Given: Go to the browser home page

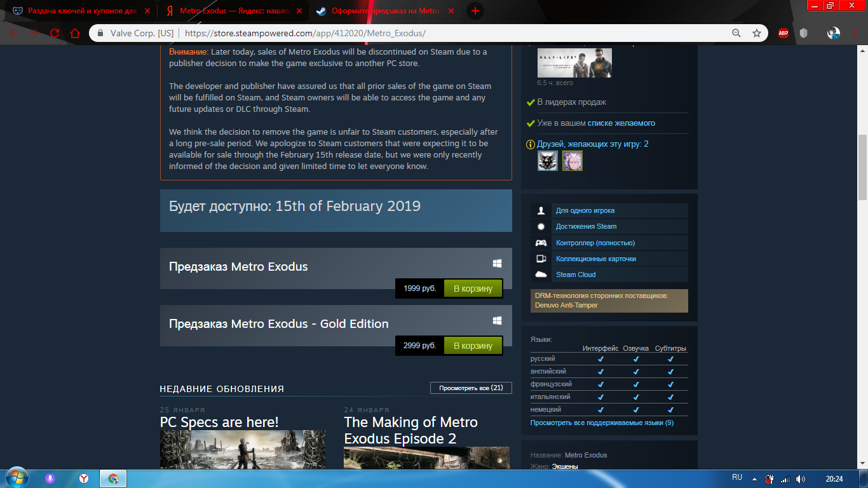Looking at the screenshot, I should (x=75, y=33).
